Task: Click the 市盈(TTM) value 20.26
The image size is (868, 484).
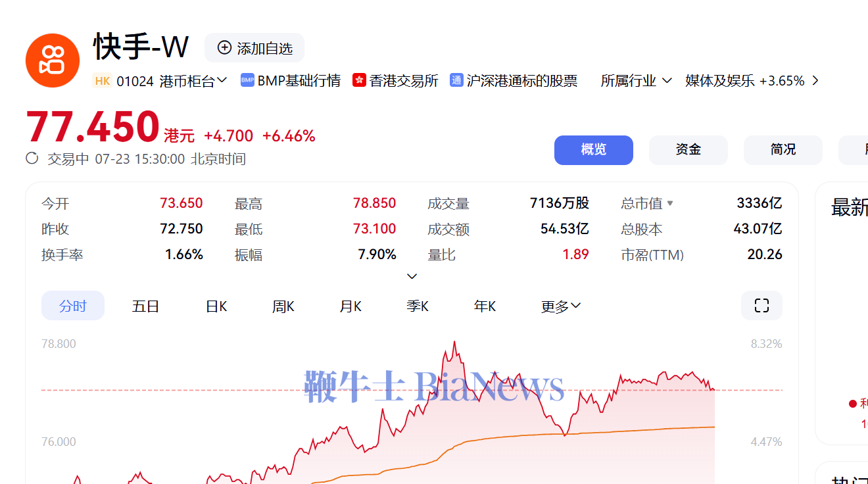Action: tap(765, 254)
